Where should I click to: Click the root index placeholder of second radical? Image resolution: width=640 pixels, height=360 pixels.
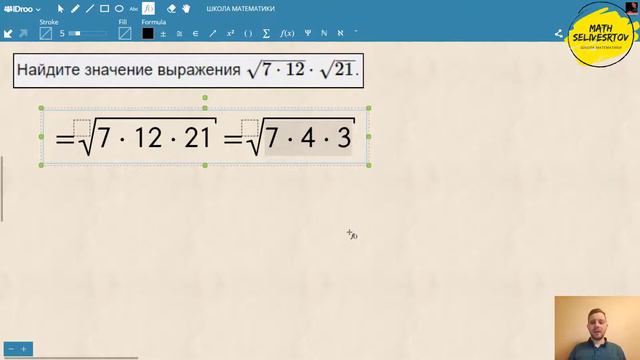coord(250,128)
